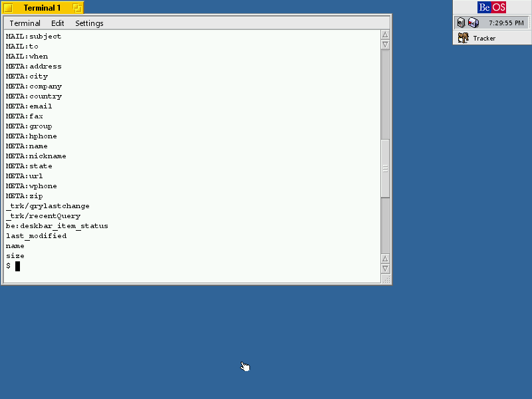Screen dimensions: 532x399
Task: Open the Settings menu
Action: point(89,23)
